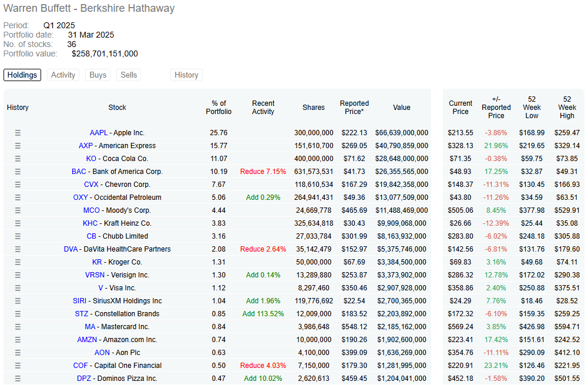Click the SIRI stock symbol link
Image resolution: width=588 pixels, height=385 pixels.
pyautogui.click(x=80, y=301)
